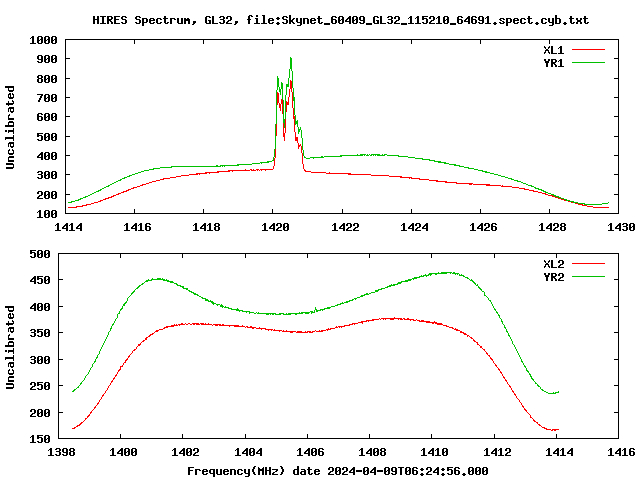Click the green YR1 legend line sample

tap(588, 63)
